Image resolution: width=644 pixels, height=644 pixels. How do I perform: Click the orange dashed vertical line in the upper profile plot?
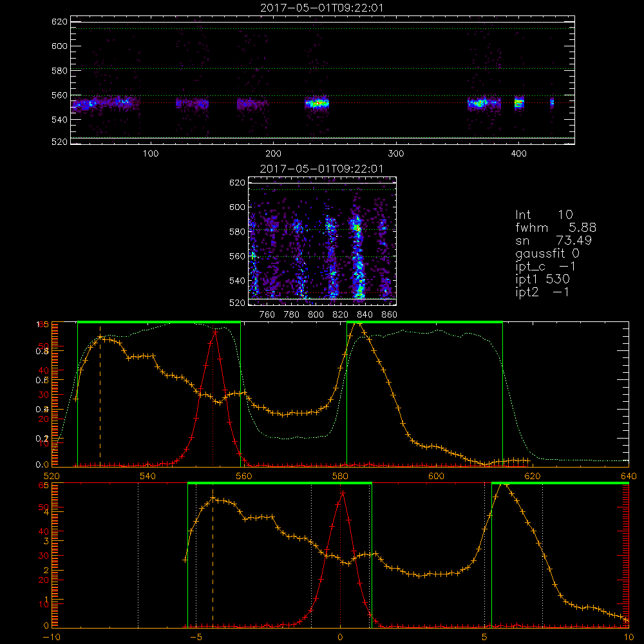[100, 396]
